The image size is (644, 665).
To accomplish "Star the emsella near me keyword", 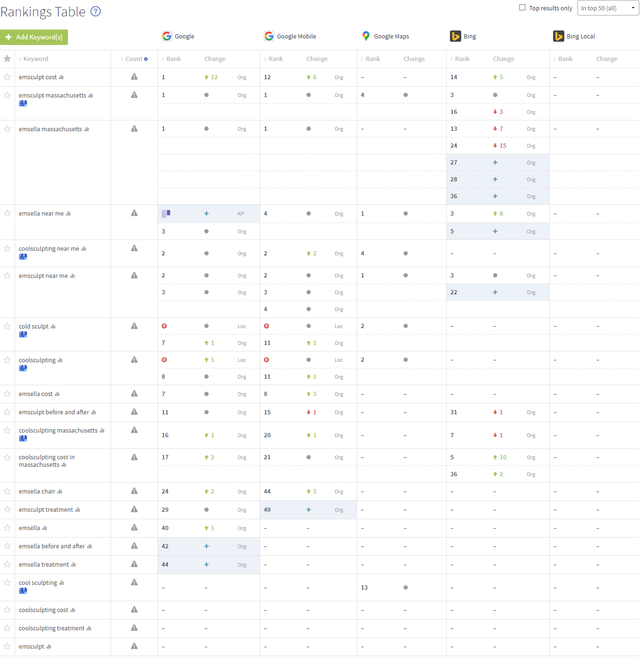I will 7,213.
